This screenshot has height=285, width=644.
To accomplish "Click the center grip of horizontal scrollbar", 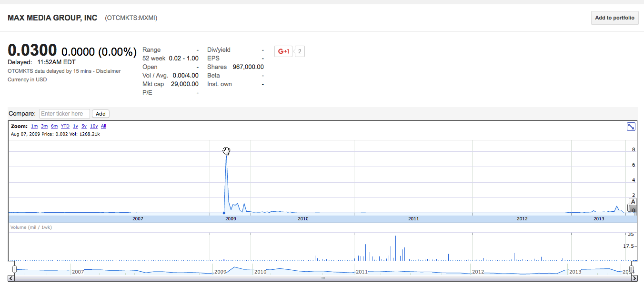I will 323,278.
